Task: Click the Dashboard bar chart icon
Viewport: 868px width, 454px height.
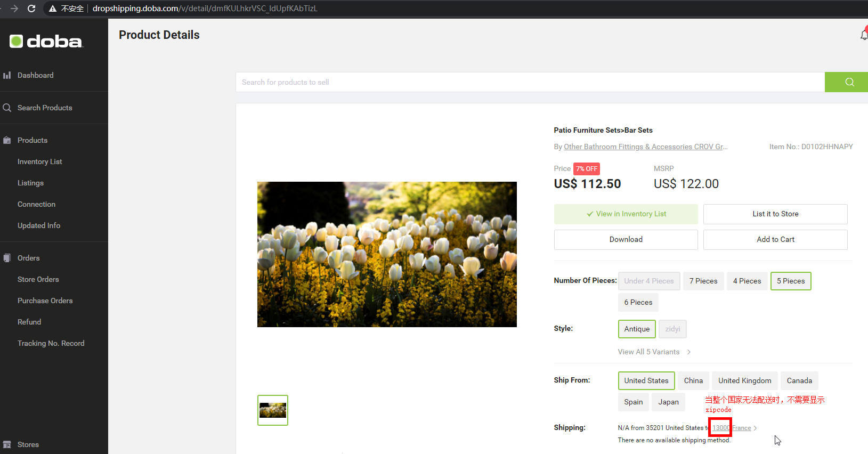Action: point(7,75)
